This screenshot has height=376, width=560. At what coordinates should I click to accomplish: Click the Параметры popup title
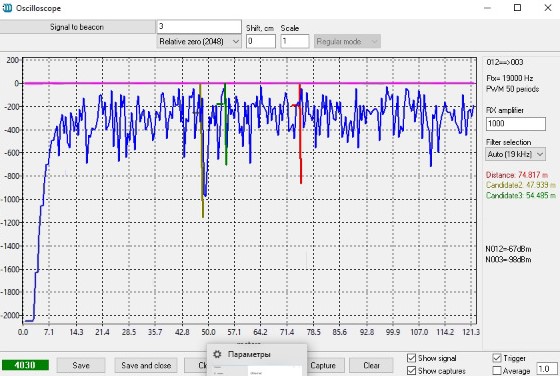249,354
